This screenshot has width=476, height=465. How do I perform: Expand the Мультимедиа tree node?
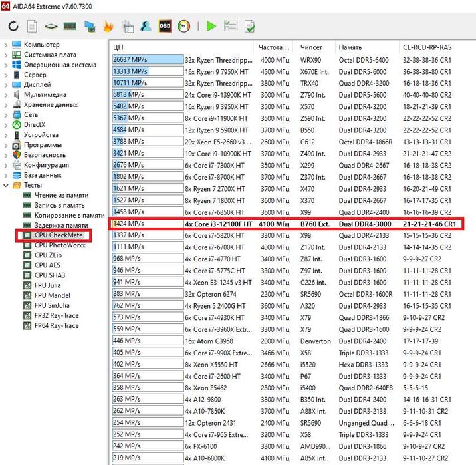point(6,94)
